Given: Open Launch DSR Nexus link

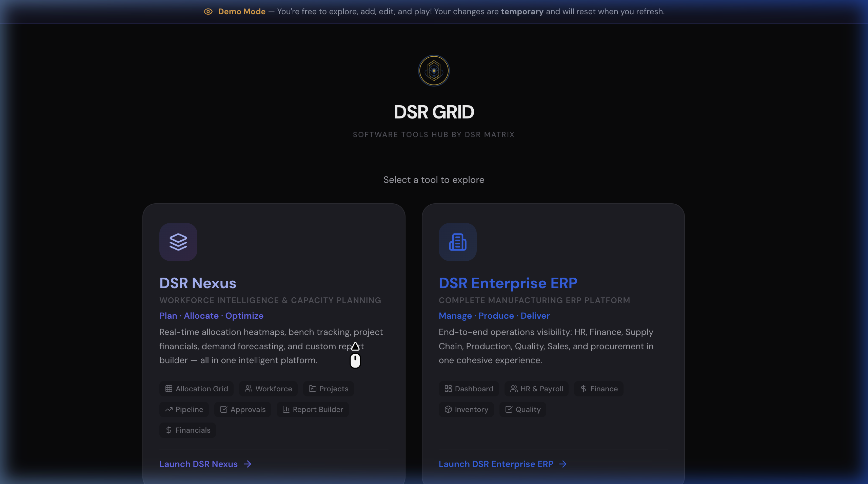Looking at the screenshot, I should (x=198, y=464).
